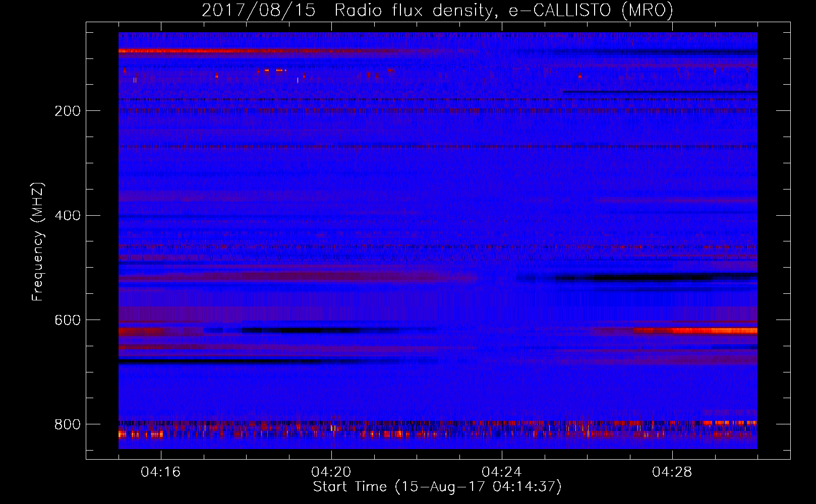
Task: Click the 04:24 time tick label
Action: [502, 472]
